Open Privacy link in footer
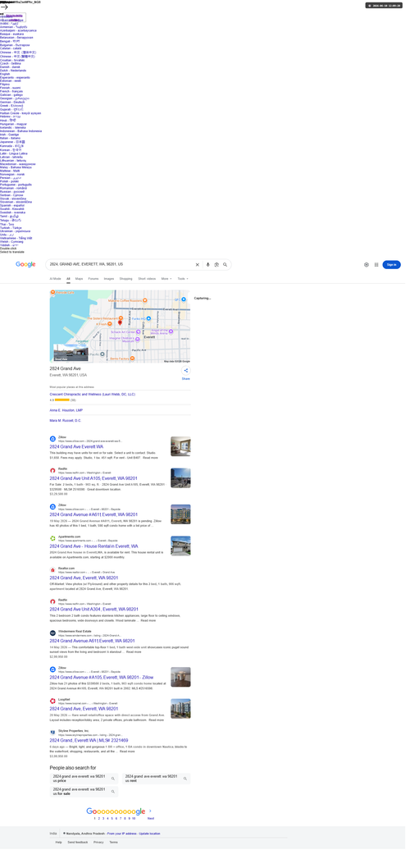The height and width of the screenshot is (868, 410). click(x=98, y=842)
